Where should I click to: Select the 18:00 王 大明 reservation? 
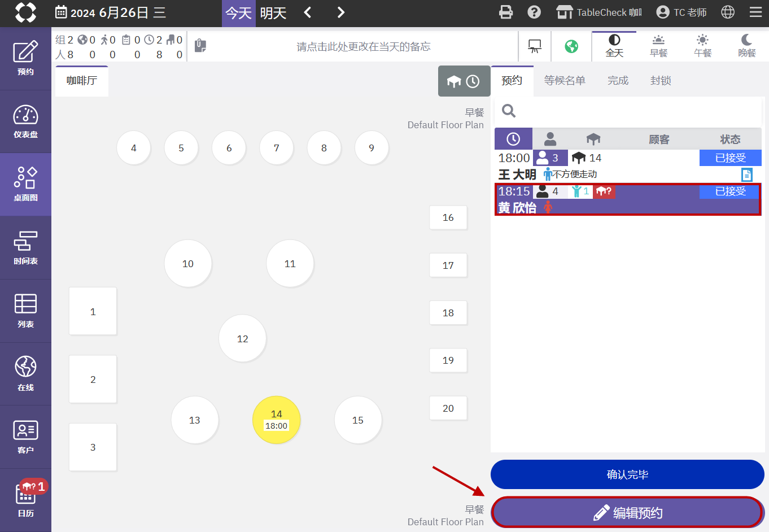(x=628, y=166)
